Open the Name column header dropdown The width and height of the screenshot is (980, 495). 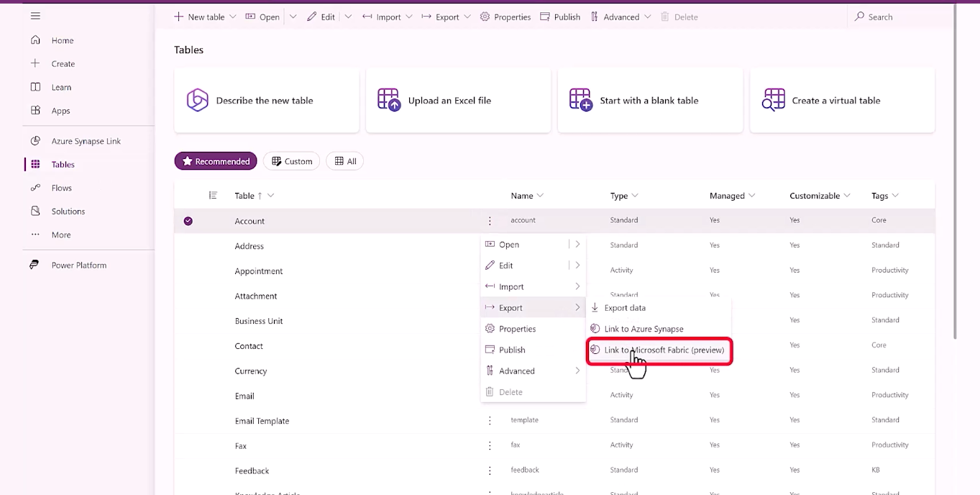[541, 196]
